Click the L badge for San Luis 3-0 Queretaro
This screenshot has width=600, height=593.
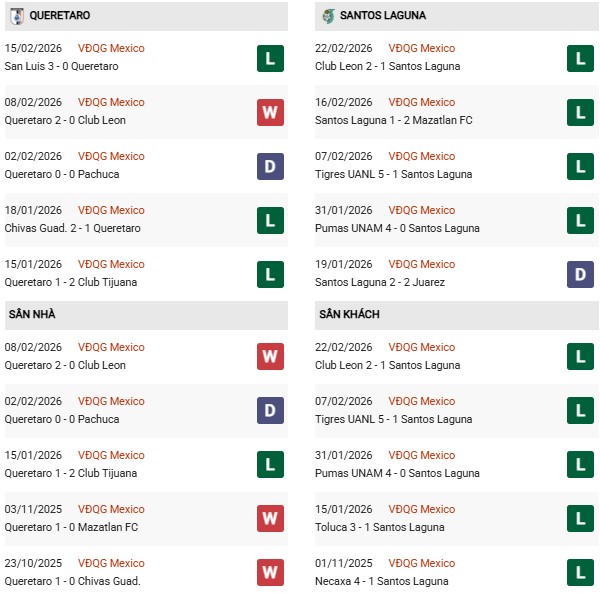tap(270, 58)
